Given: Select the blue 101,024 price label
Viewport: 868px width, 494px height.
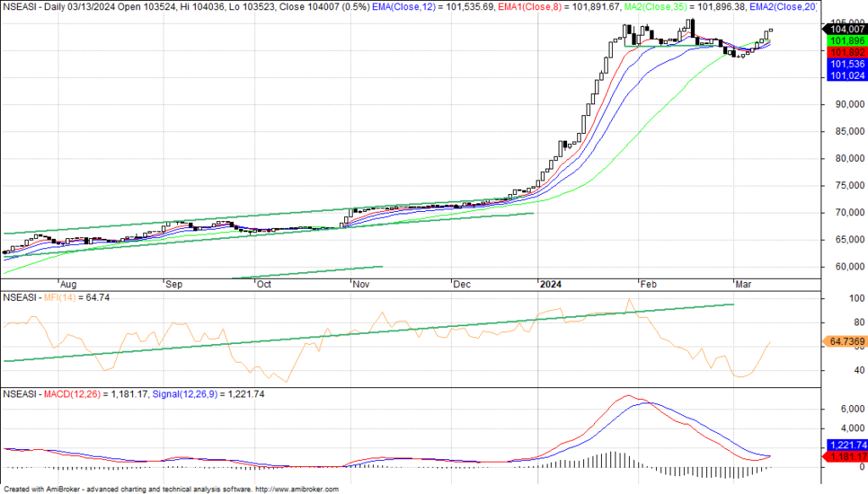Looking at the screenshot, I should tap(843, 76).
